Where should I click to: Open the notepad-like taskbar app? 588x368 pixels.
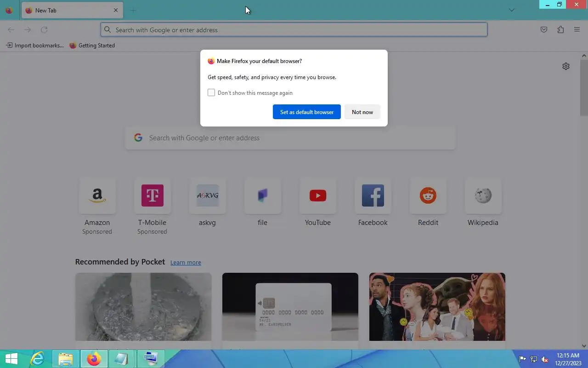(122, 359)
